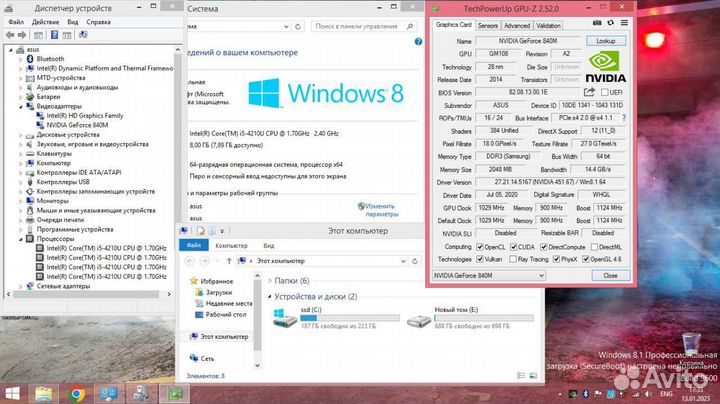
Task: Open Google Chrome from the taskbar
Action: 77,393
